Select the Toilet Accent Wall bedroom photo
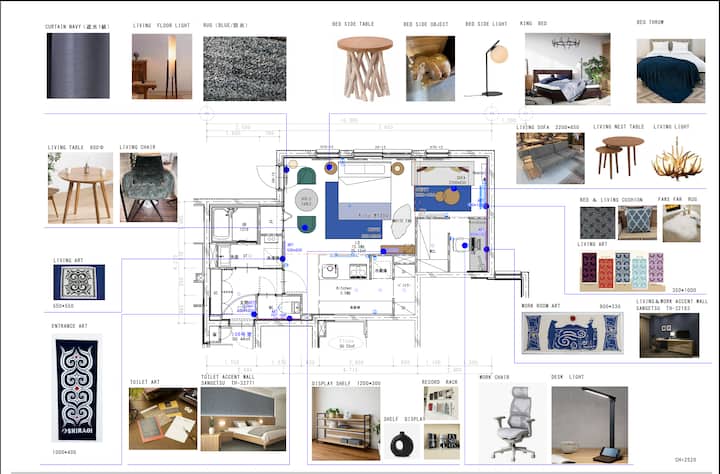The width and height of the screenshot is (720, 474). [243, 419]
